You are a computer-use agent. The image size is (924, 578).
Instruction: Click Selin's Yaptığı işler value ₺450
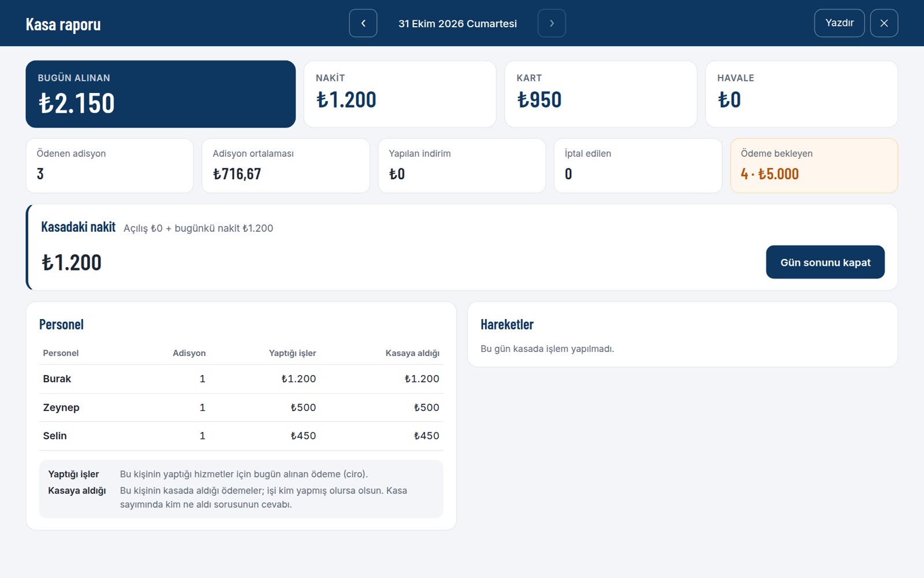303,436
